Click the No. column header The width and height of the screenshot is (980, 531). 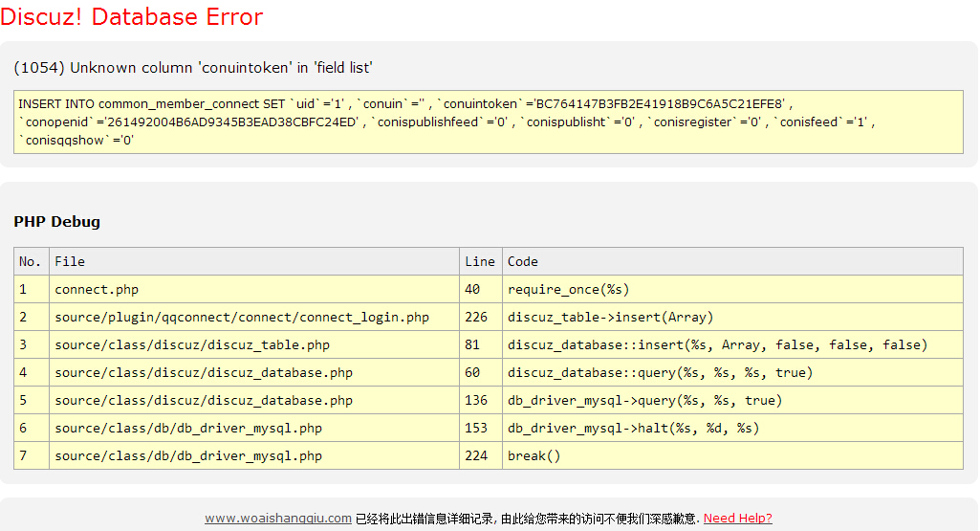coord(32,261)
